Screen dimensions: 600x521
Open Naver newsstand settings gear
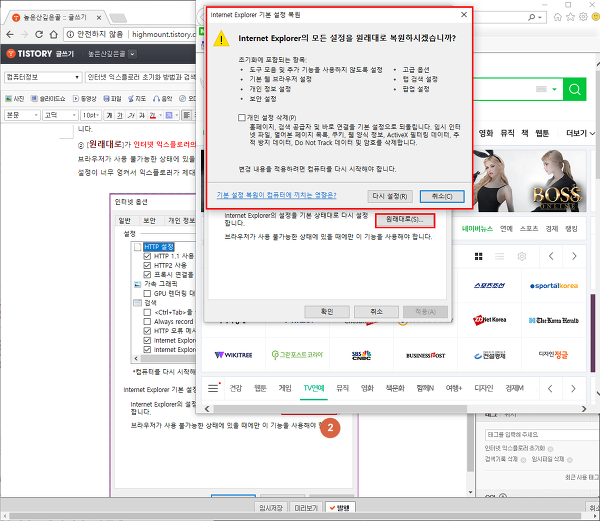click(x=522, y=256)
